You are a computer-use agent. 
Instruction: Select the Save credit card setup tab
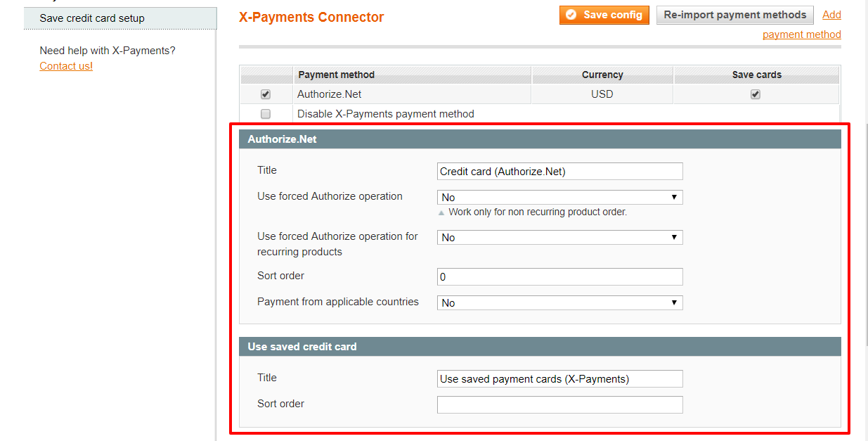pyautogui.click(x=120, y=18)
